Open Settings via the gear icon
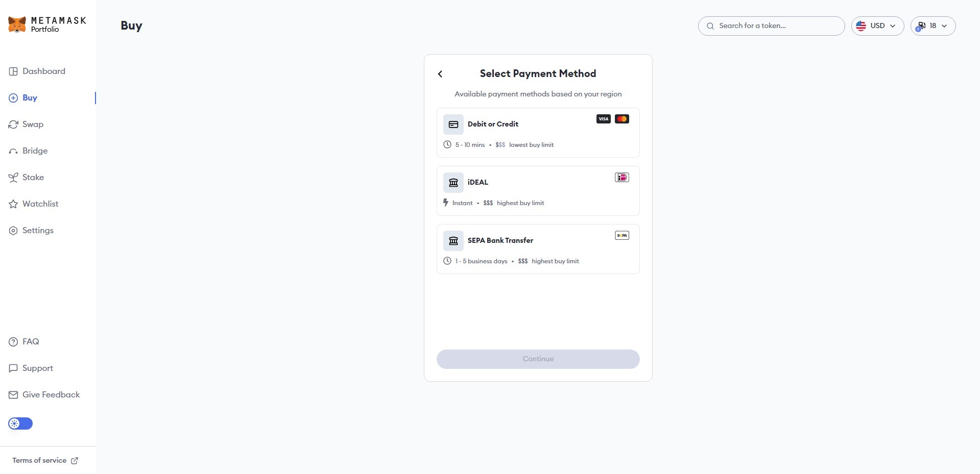This screenshot has height=474, width=980. tap(13, 231)
